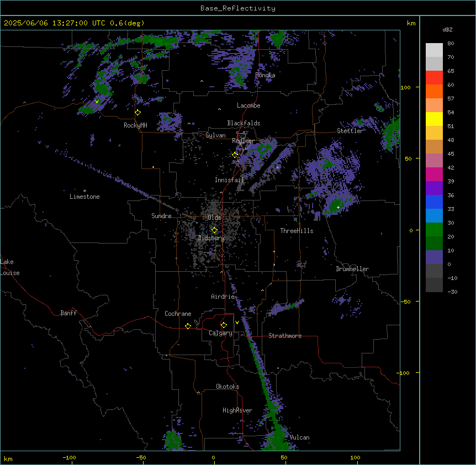Screen dimensions: 476x465
Task: Click the km unit label beside the timestamp
Action: [x=411, y=23]
